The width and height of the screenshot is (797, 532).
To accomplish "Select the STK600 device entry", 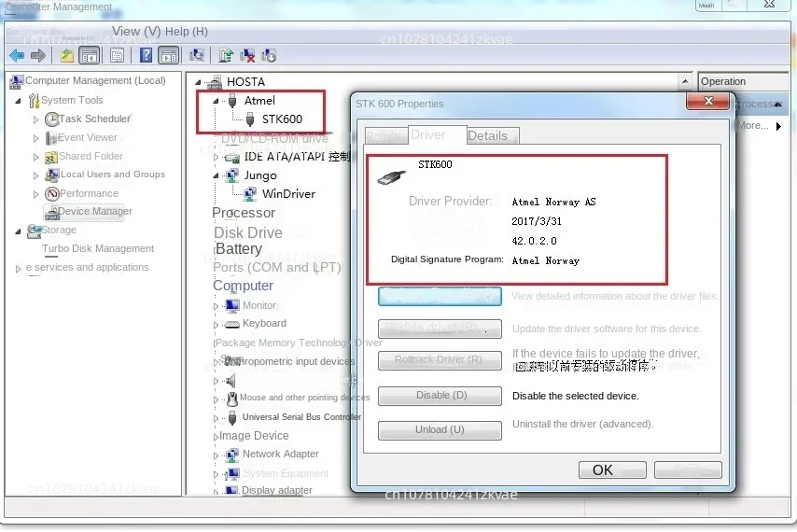I will [x=282, y=119].
